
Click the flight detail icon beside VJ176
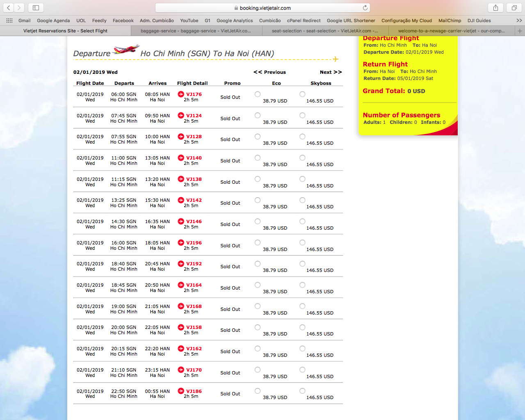pos(181,94)
